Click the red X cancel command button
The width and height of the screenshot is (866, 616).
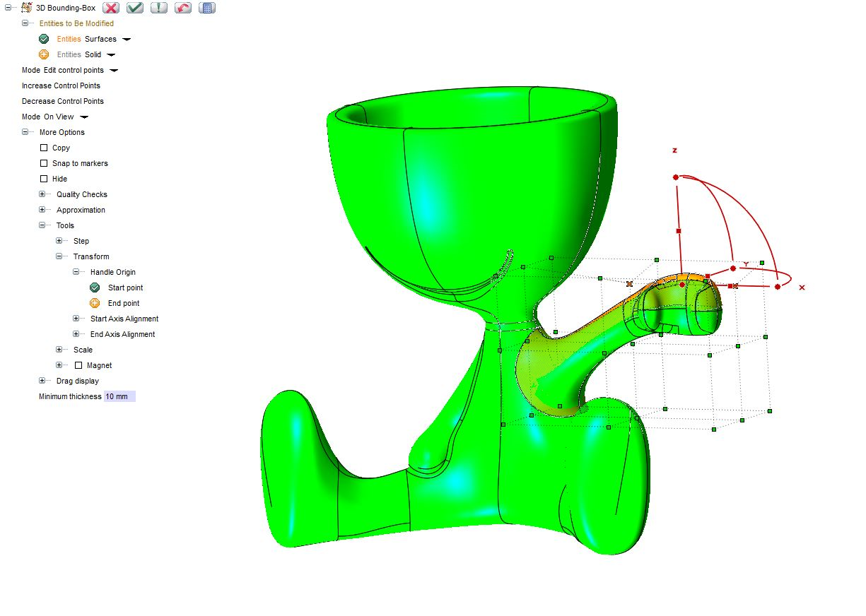click(x=111, y=8)
